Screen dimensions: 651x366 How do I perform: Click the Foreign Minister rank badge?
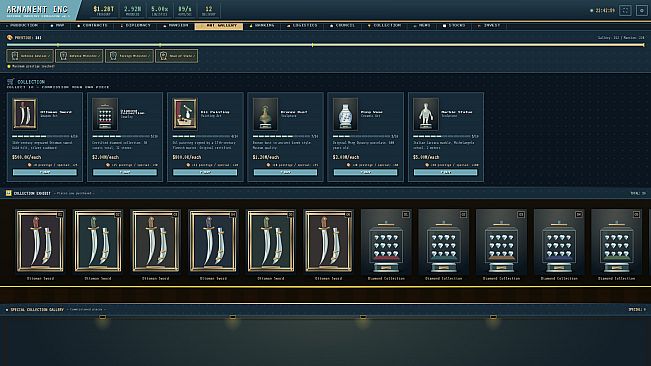click(129, 56)
